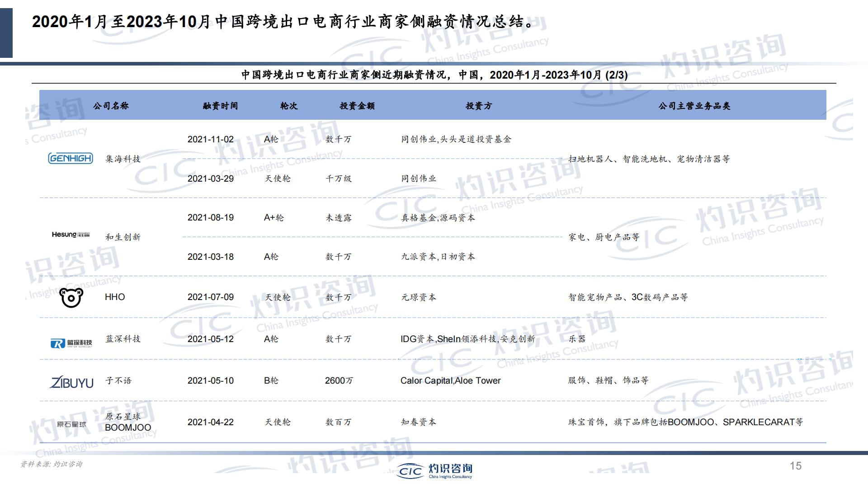868x488 pixels.
Task: Click the 家电、厨电产品等 category text
Action: pyautogui.click(x=604, y=237)
